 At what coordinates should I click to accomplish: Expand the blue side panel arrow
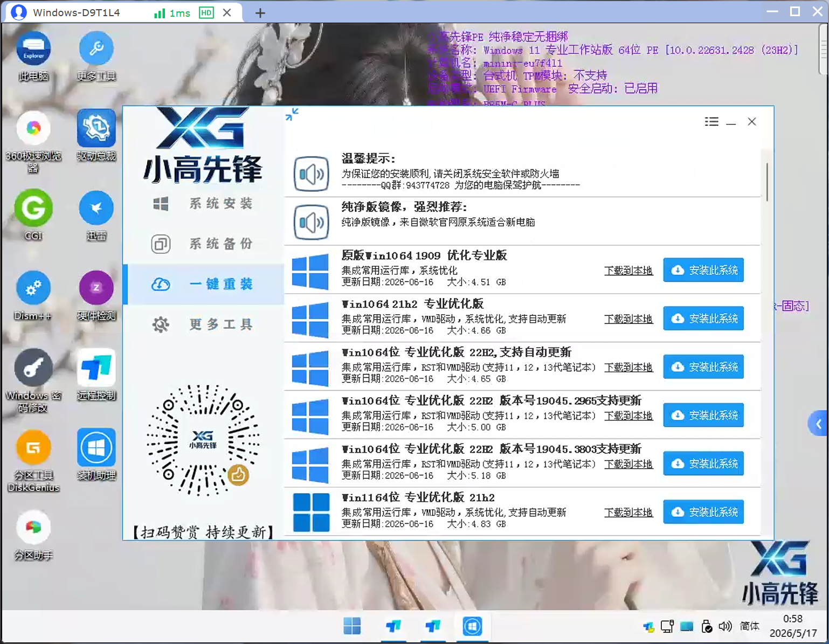pyautogui.click(x=818, y=424)
